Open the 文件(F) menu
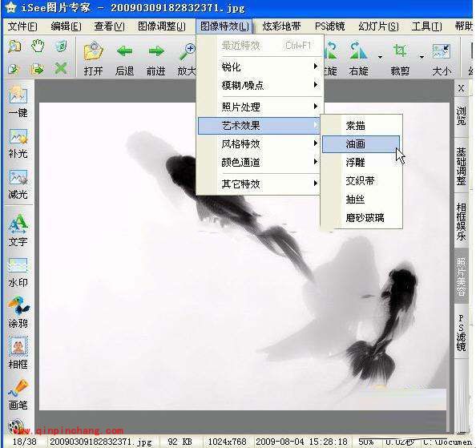 pyautogui.click(x=22, y=26)
